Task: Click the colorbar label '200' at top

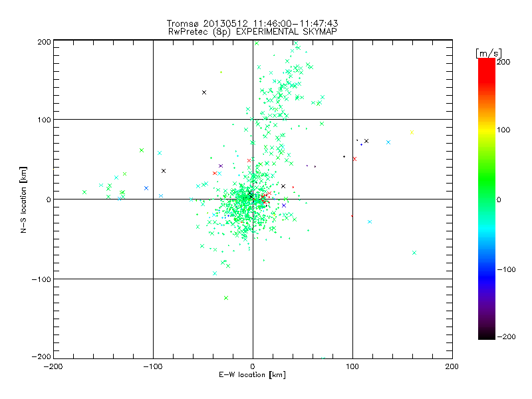Action: click(503, 62)
